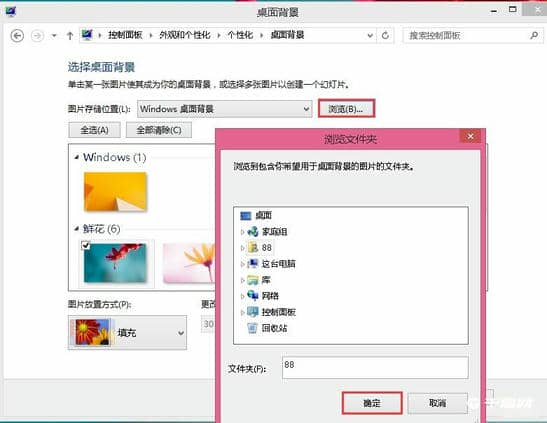
Task: Expand the 库 tree node
Action: point(242,280)
